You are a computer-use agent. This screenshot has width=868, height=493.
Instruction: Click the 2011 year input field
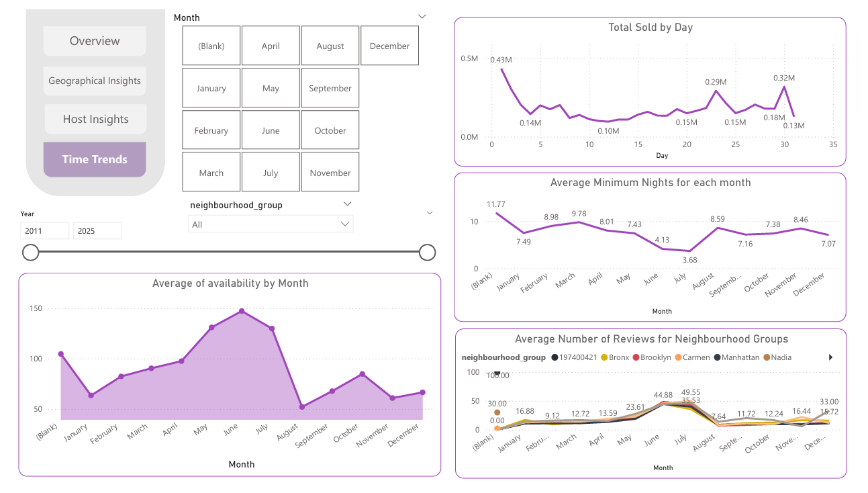pos(44,230)
